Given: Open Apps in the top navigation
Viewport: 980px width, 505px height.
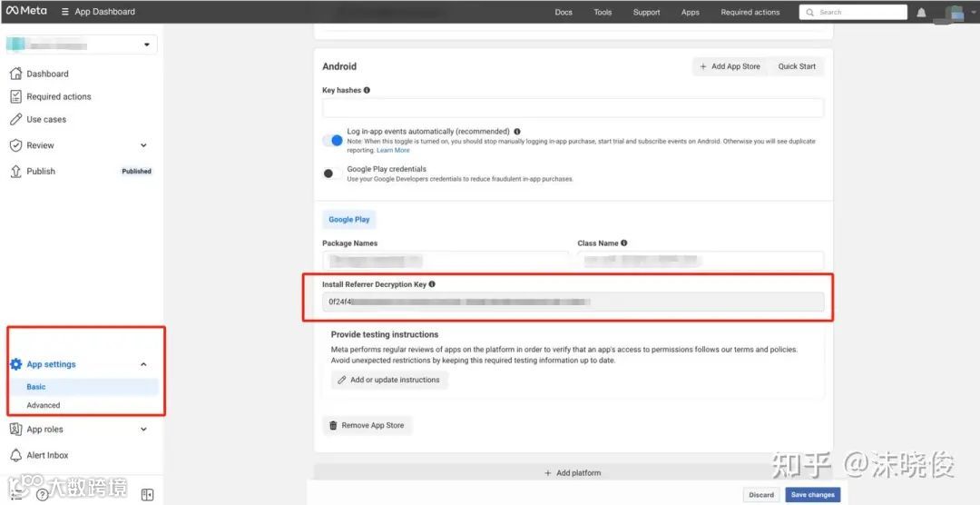Looking at the screenshot, I should [690, 12].
